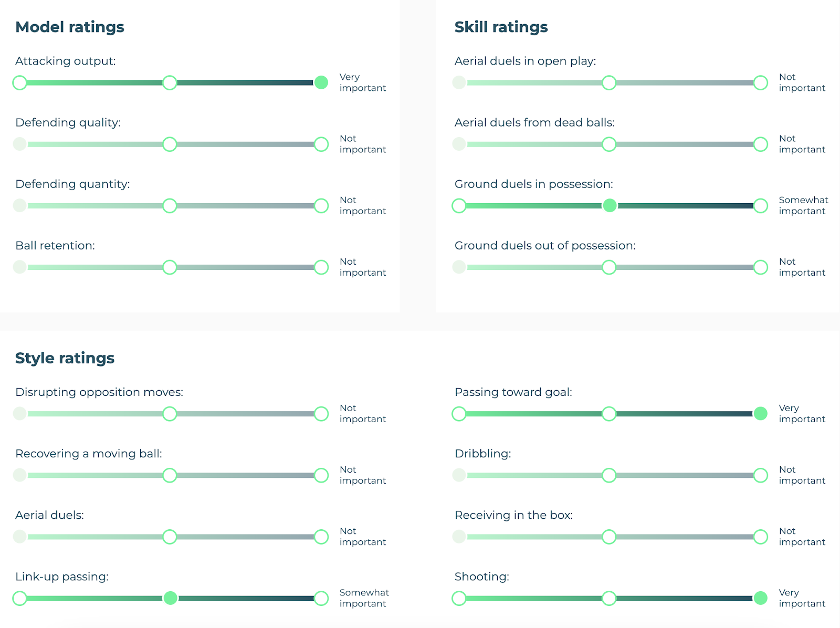This screenshot has width=840, height=628.
Task: Set Aerial duels from dead balls to very important
Action: (761, 144)
